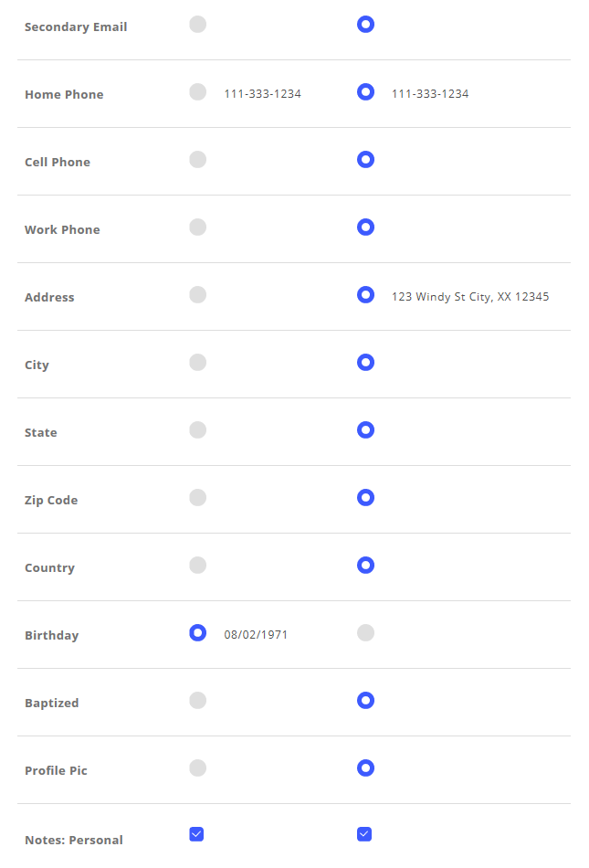Pick the gray Work Phone radio option
589x868 pixels.
198,228
